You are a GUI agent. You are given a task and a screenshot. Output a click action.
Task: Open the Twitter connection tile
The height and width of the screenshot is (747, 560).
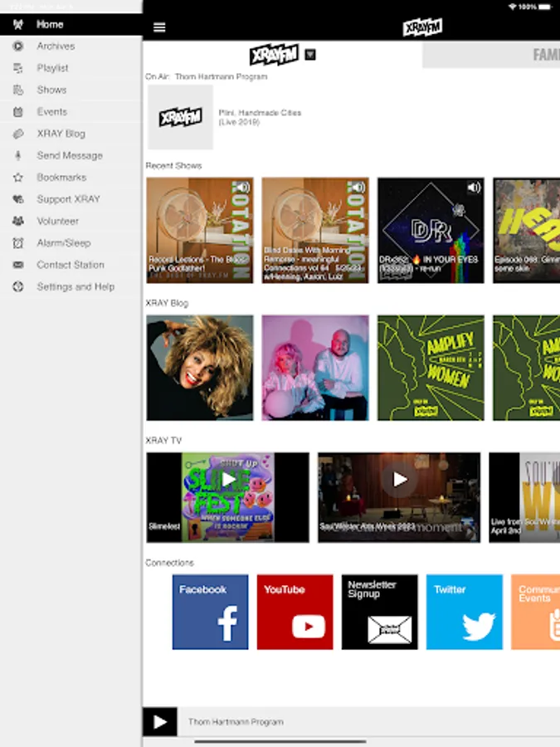click(x=465, y=612)
